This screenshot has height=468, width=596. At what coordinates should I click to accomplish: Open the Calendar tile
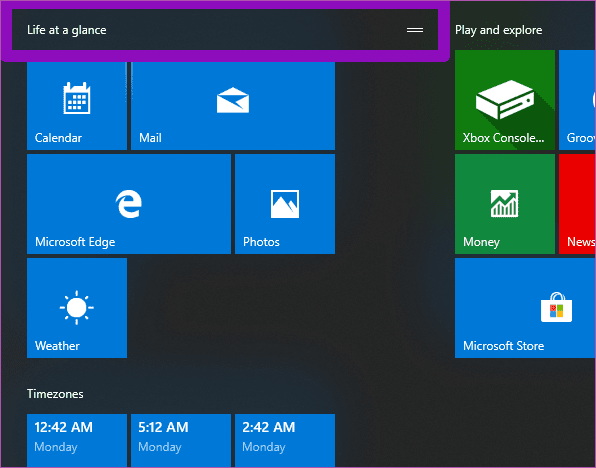point(77,106)
